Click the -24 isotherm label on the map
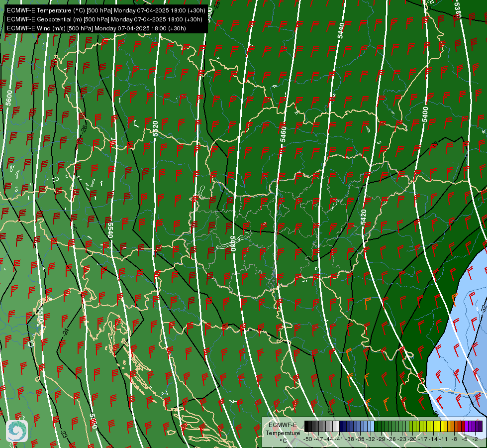This screenshot has height=448, width=487. click(x=66, y=332)
